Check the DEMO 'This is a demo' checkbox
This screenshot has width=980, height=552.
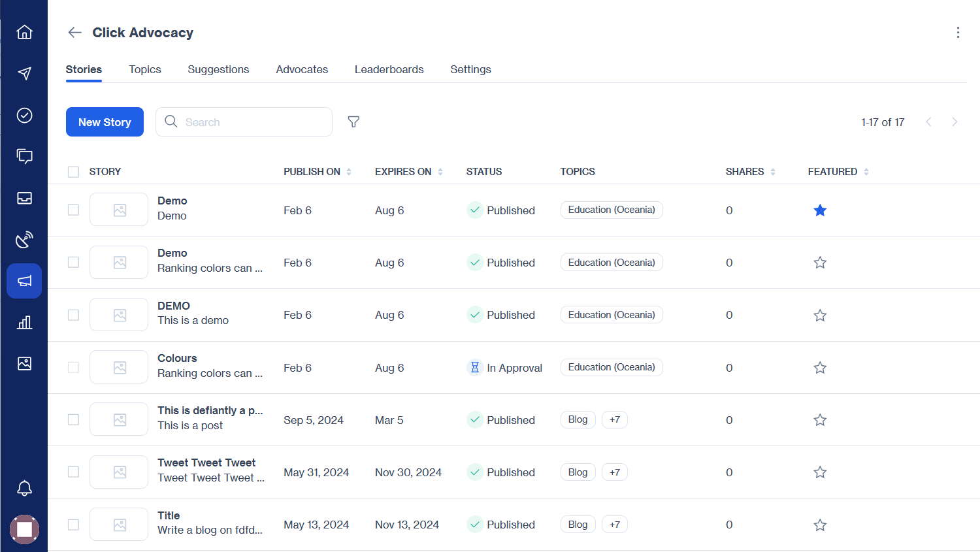(x=73, y=315)
